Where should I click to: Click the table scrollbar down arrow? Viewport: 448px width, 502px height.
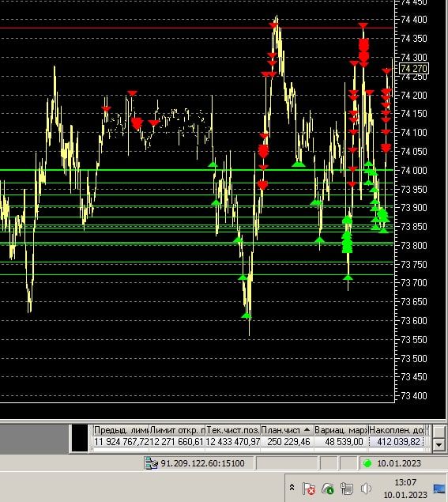[x=439, y=444]
